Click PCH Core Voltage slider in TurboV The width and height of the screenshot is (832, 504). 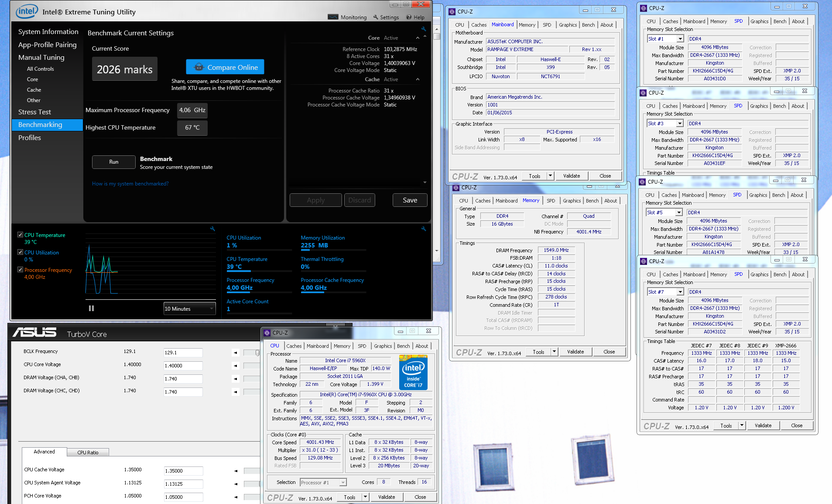tap(252, 497)
